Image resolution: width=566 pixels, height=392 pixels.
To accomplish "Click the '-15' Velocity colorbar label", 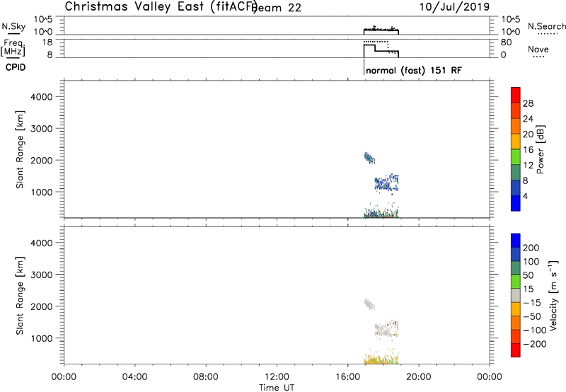I will [x=532, y=302].
